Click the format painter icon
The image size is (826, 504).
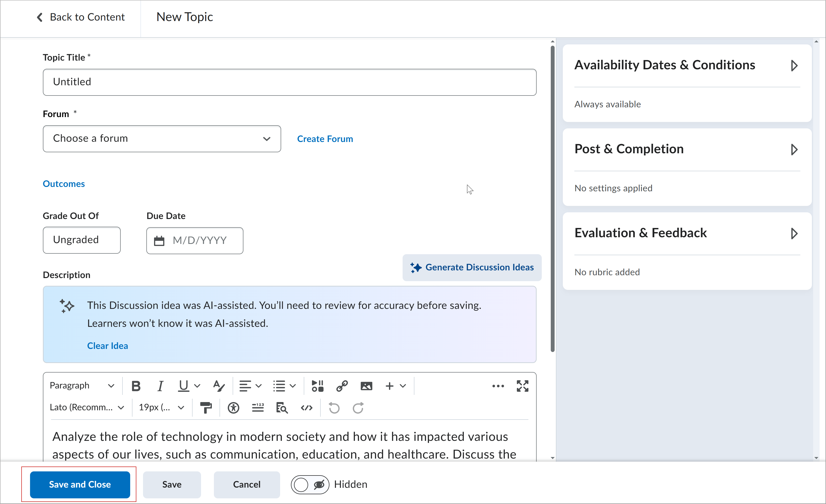coord(206,408)
